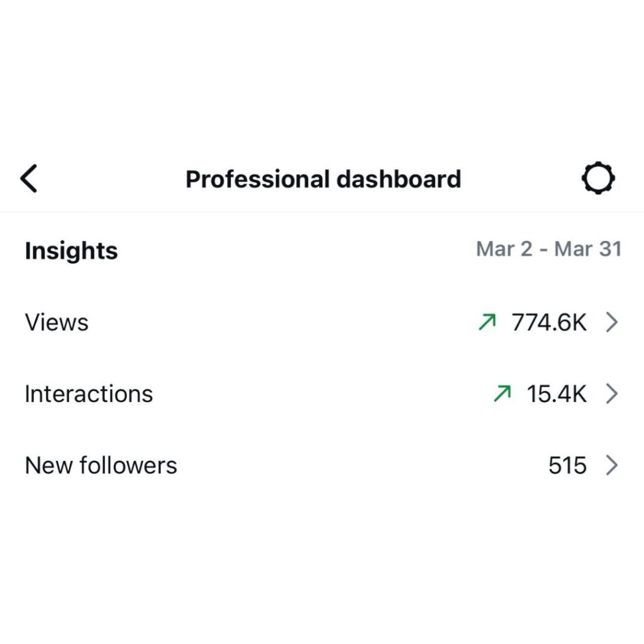Click the word dashboard in the header
The width and height of the screenshot is (644, 644).
[399, 179]
